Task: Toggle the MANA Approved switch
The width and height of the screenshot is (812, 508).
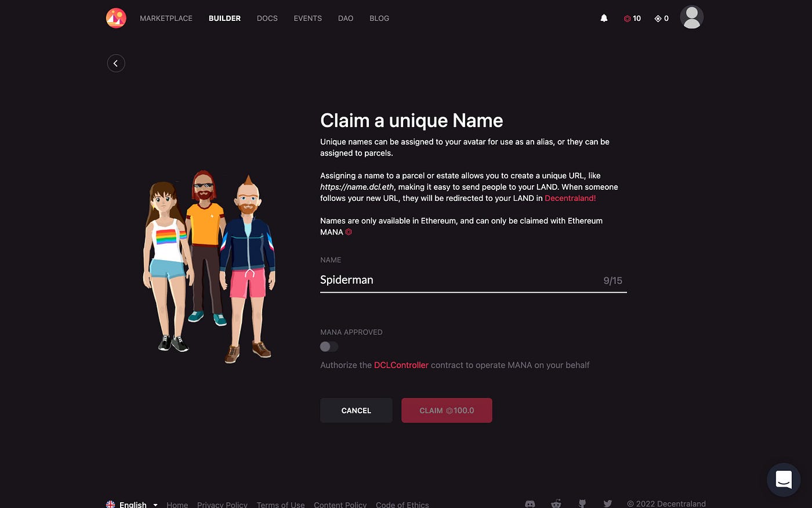Action: click(329, 347)
